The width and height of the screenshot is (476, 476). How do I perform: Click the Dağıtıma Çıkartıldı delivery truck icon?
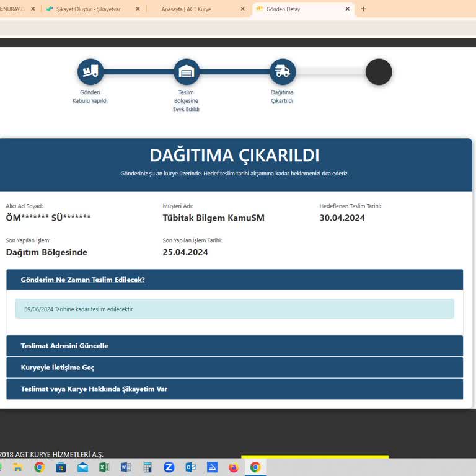(283, 72)
